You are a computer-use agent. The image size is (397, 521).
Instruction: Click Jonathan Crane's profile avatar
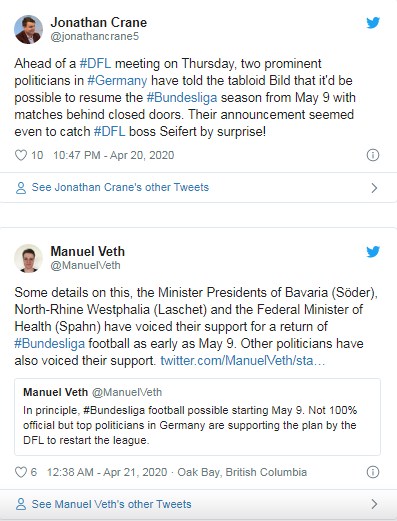(28, 29)
